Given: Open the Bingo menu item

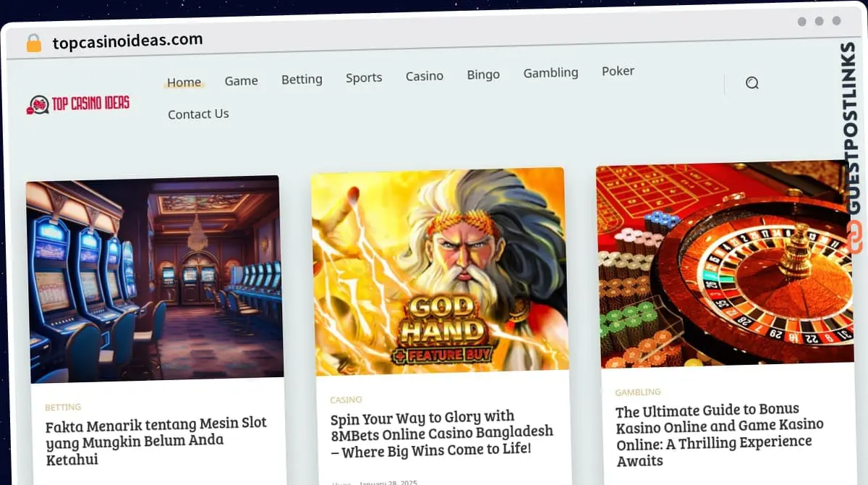Looking at the screenshot, I should coord(483,75).
